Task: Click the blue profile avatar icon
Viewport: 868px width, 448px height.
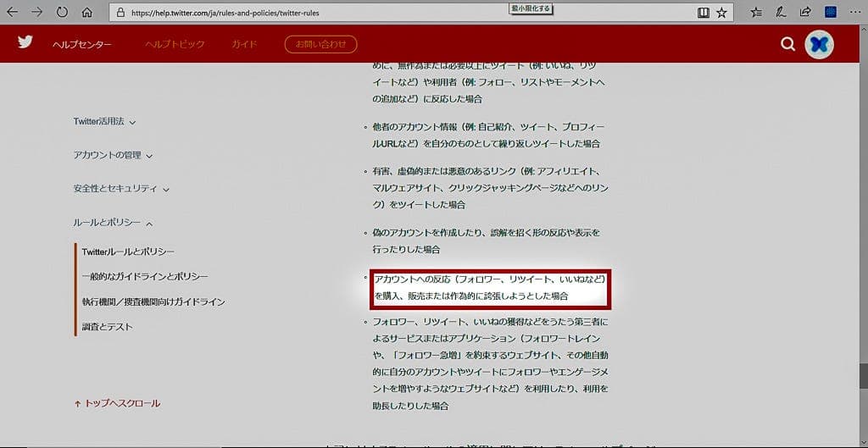Action: (x=819, y=44)
